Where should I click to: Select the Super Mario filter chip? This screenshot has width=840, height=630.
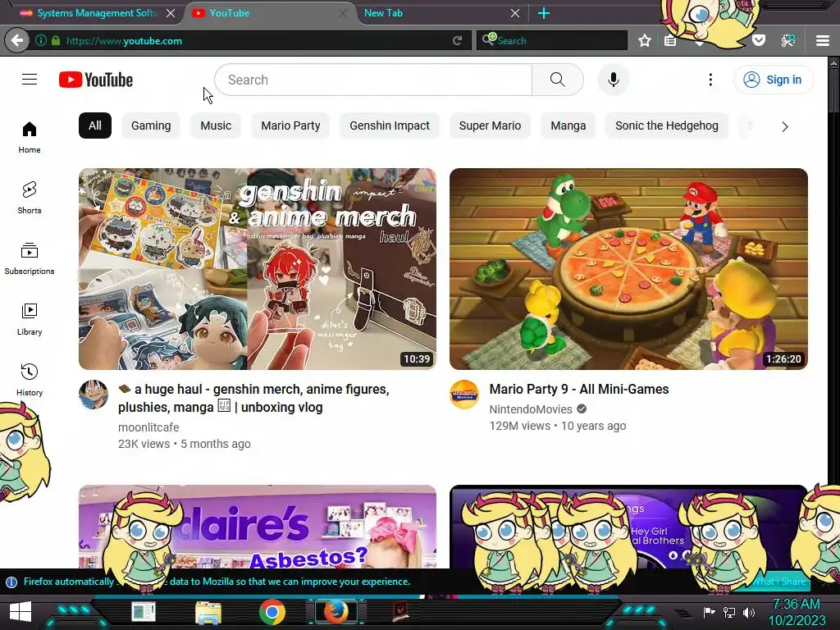pos(490,126)
